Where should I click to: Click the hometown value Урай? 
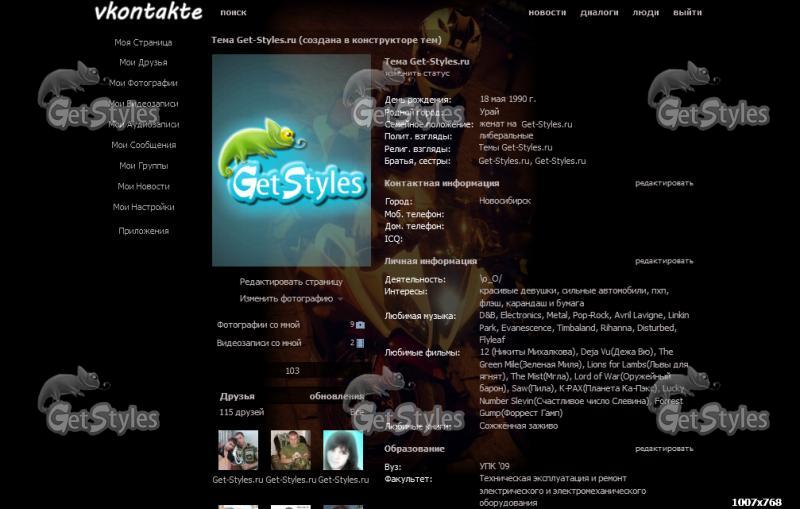[x=489, y=112]
